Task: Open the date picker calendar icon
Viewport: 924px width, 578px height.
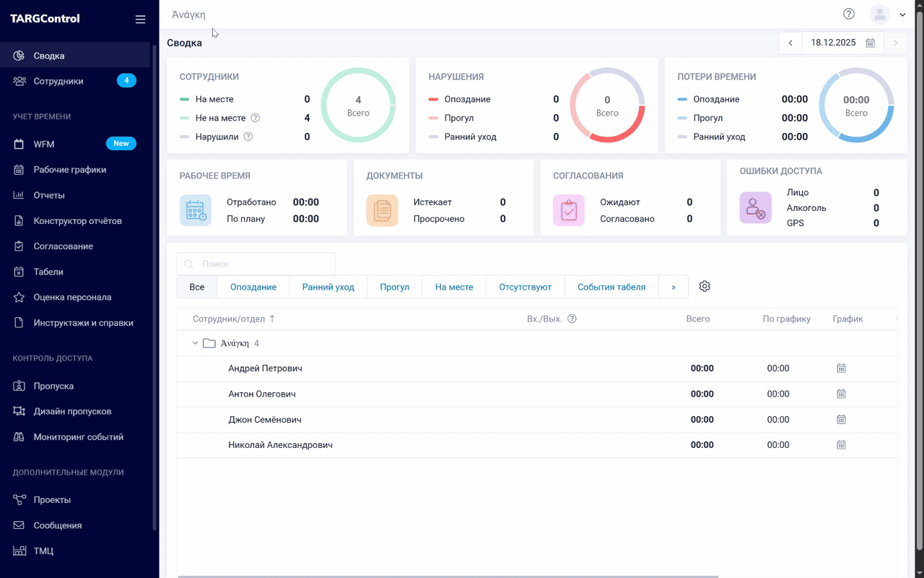Action: [x=871, y=43]
